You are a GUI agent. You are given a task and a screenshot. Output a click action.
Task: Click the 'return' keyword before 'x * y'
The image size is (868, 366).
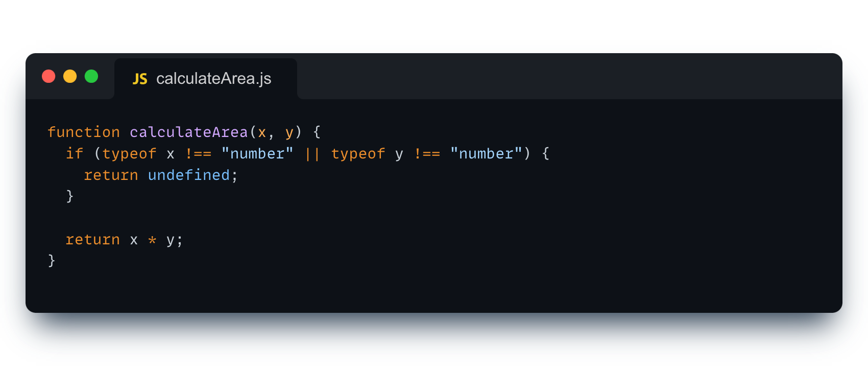[92, 240]
